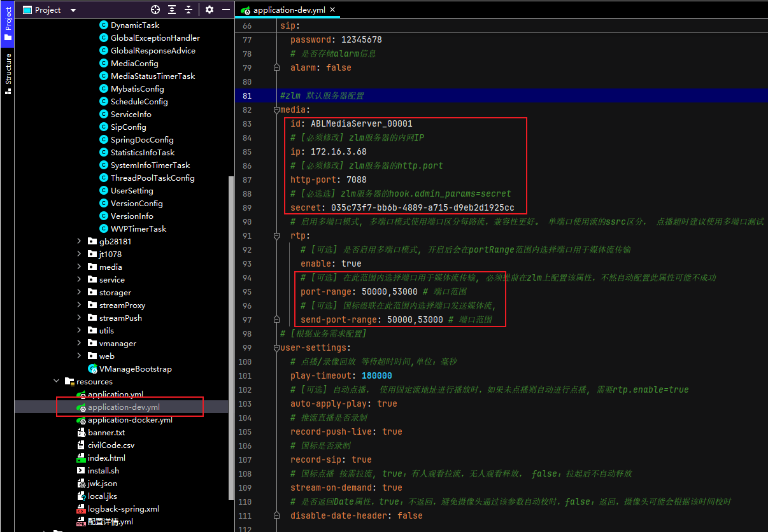Click the local.jks keystore file icon
The width and height of the screenshot is (768, 532).
pyautogui.click(x=81, y=496)
